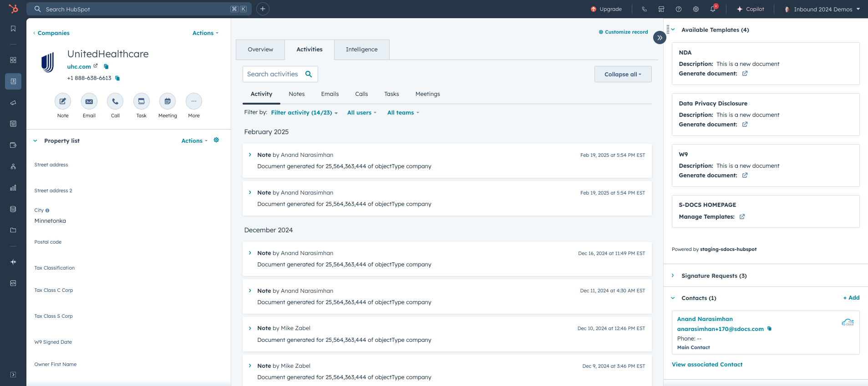Open the All users filter dropdown
Screen dimensions: 868x386
coord(361,113)
